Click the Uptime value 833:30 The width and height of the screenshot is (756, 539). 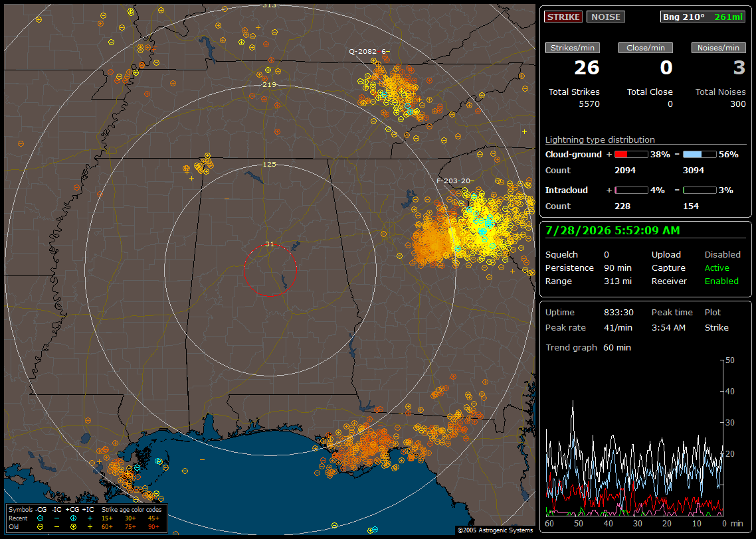coord(618,313)
